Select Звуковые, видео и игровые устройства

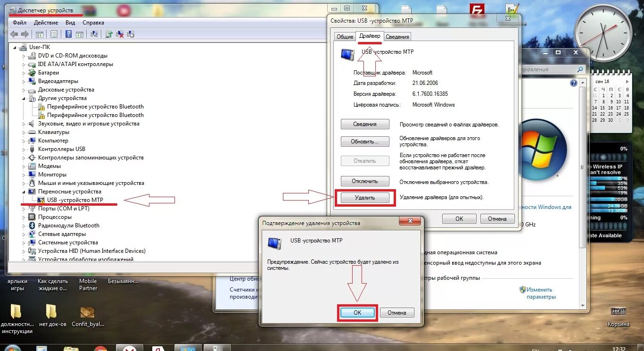89,124
